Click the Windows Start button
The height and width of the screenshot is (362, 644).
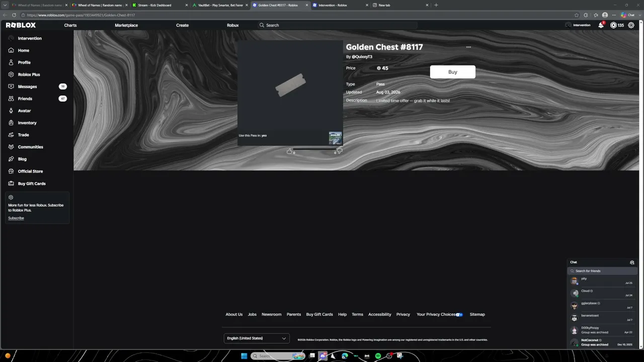pos(244,356)
